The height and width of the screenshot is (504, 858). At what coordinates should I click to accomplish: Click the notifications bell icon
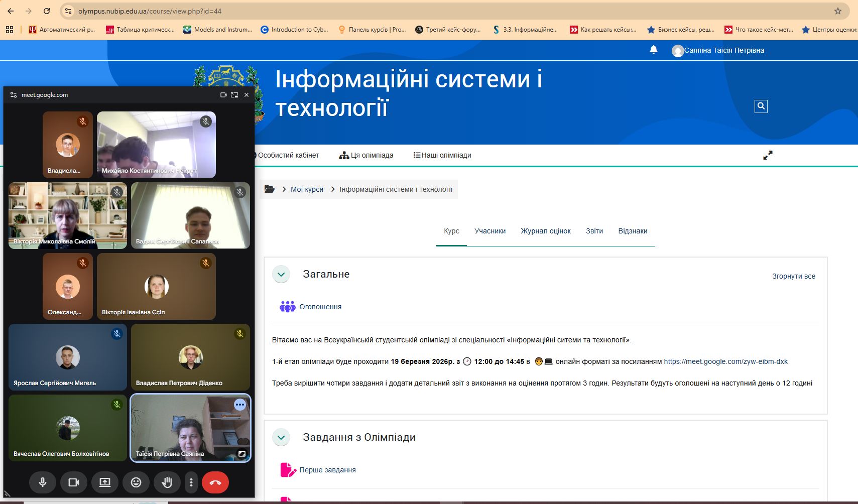click(653, 50)
